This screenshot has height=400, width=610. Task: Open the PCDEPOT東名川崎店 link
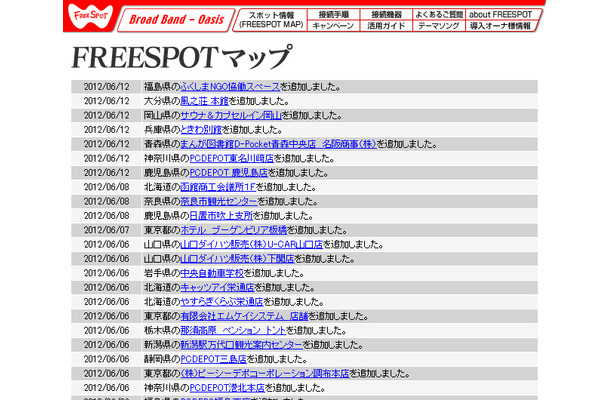231,159
